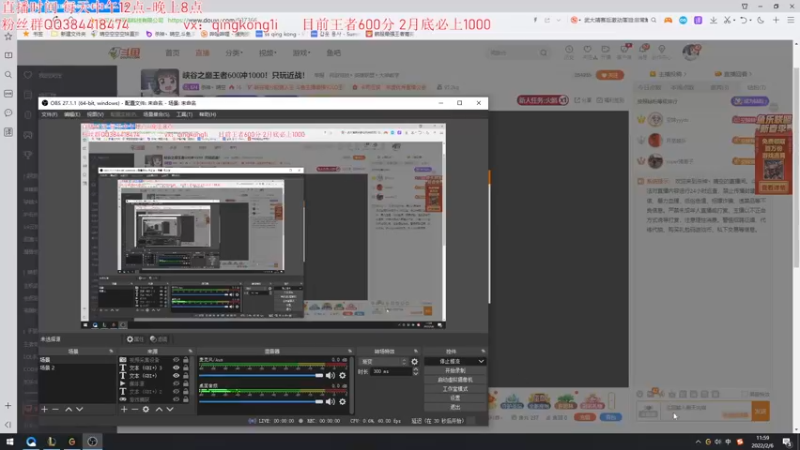Click the search magnifier on Douyu page
Viewport: 800px width, 450px height.
click(543, 53)
